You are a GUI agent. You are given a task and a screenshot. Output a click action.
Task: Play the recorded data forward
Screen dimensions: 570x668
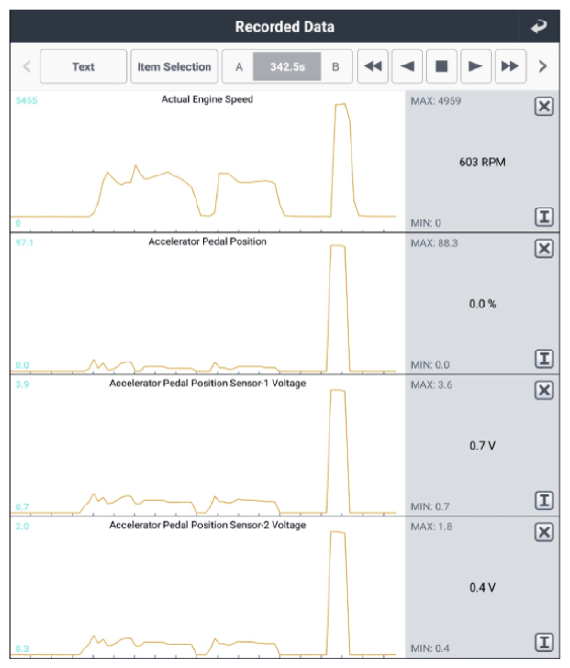point(475,66)
